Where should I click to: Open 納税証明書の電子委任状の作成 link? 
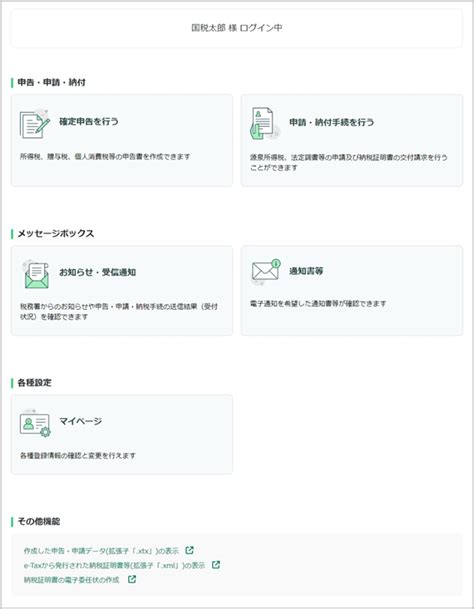point(71,580)
